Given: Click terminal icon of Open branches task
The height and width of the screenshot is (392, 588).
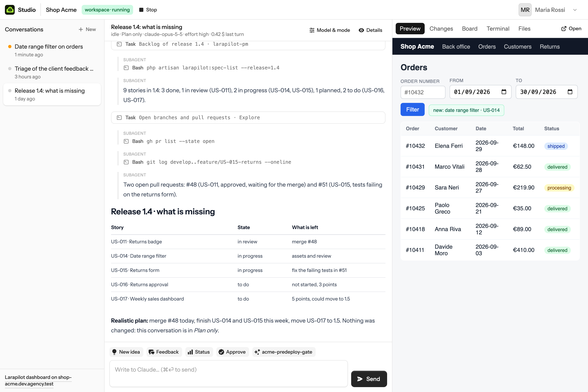Looking at the screenshot, I should coord(119,118).
